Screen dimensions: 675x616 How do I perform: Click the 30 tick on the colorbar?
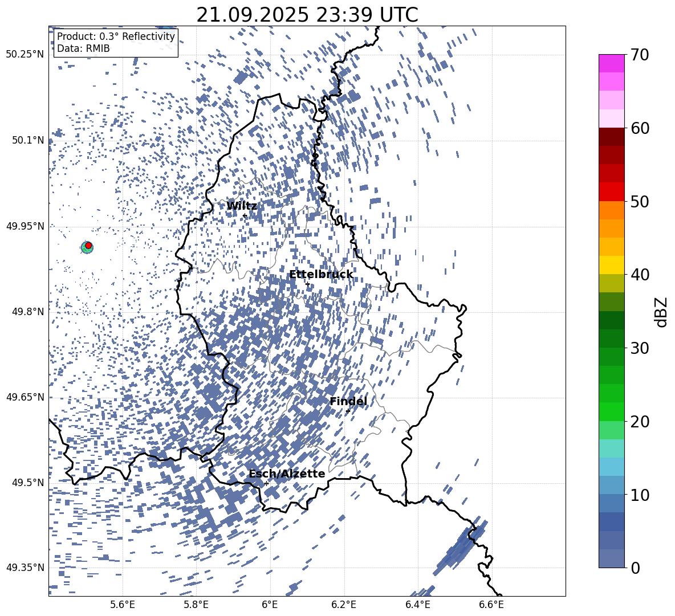coord(639,348)
